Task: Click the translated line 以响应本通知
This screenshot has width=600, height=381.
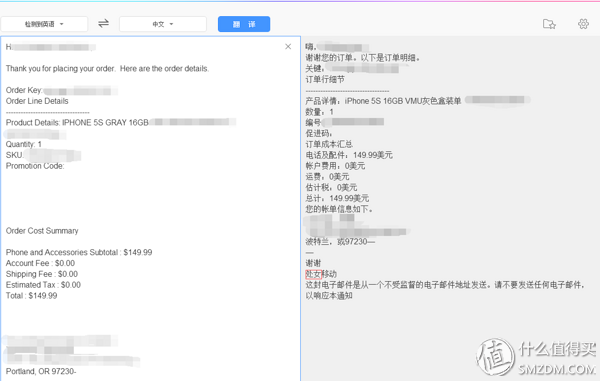Action: tap(329, 295)
